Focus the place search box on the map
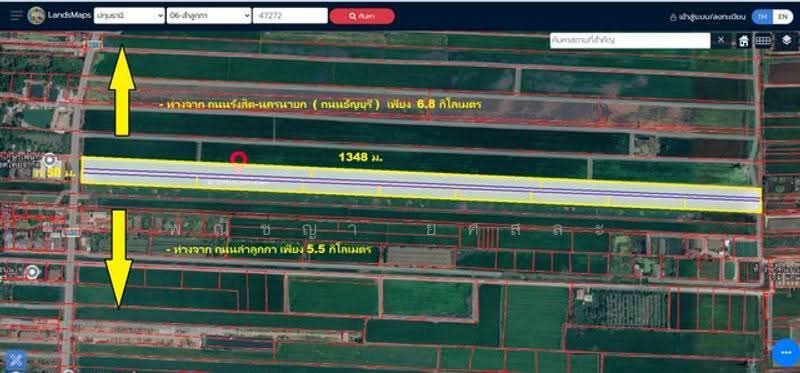Viewport: 800px width, 373px height. pyautogui.click(x=630, y=40)
